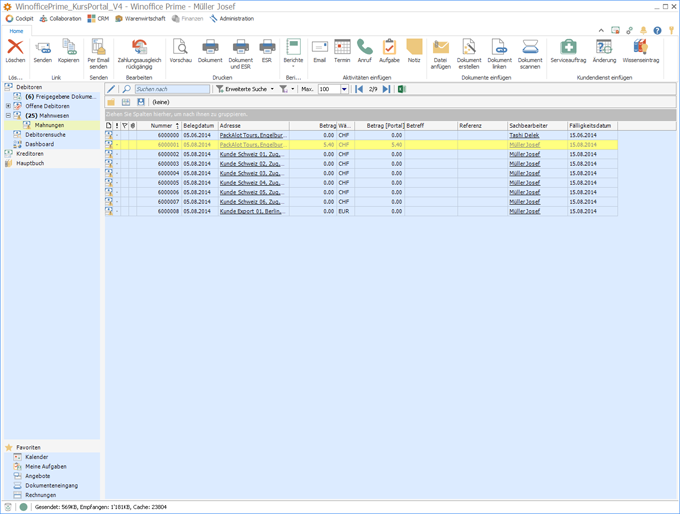Open the CRM menu

point(98,19)
